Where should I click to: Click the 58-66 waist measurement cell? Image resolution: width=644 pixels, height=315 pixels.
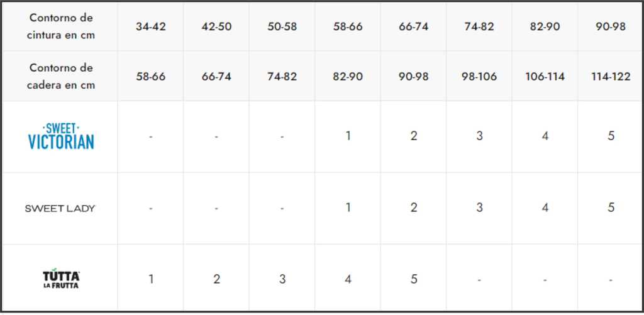pyautogui.click(x=348, y=26)
